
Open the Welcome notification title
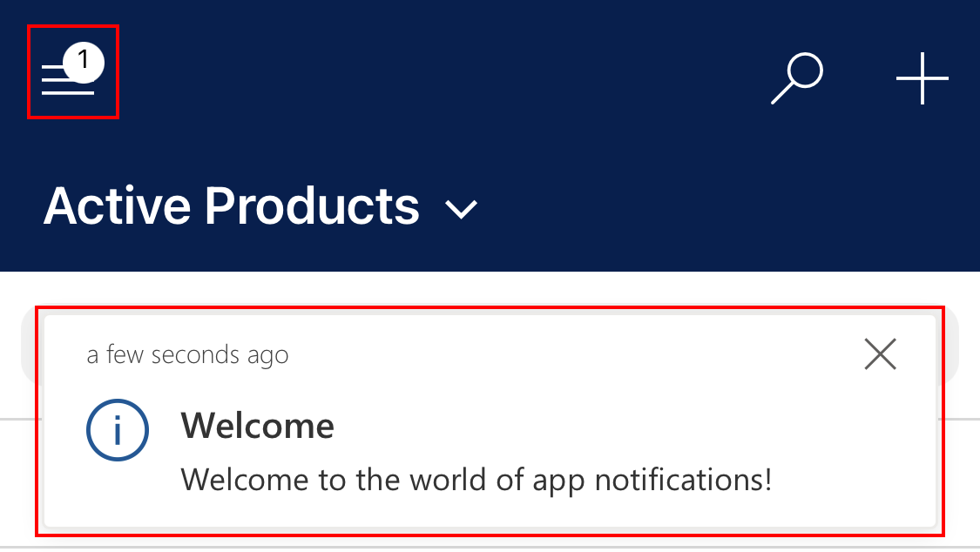(x=257, y=427)
